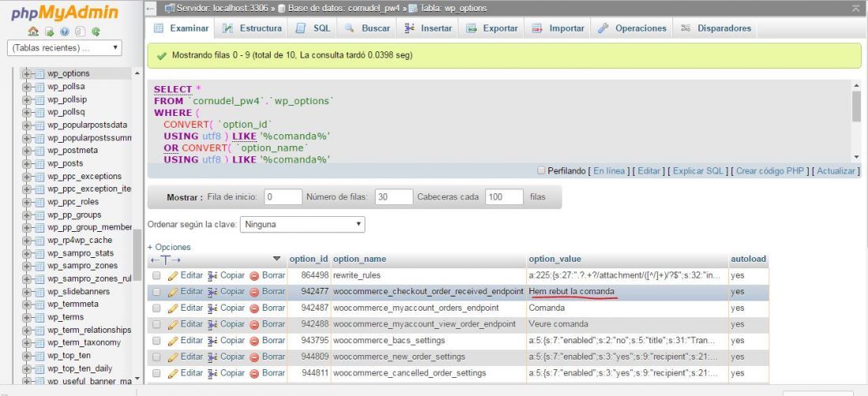Image resolution: width=868 pixels, height=396 pixels.
Task: Switch to the Estructura tab
Action: tap(251, 28)
